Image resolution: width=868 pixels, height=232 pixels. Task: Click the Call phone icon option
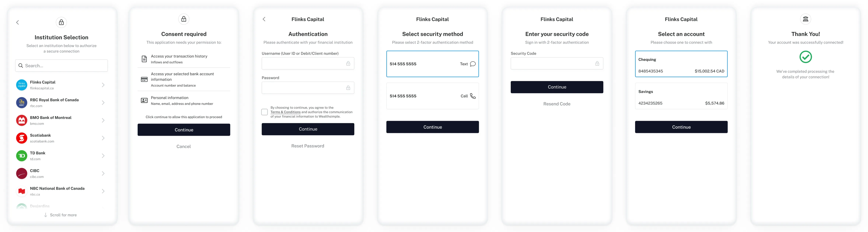[x=473, y=96]
